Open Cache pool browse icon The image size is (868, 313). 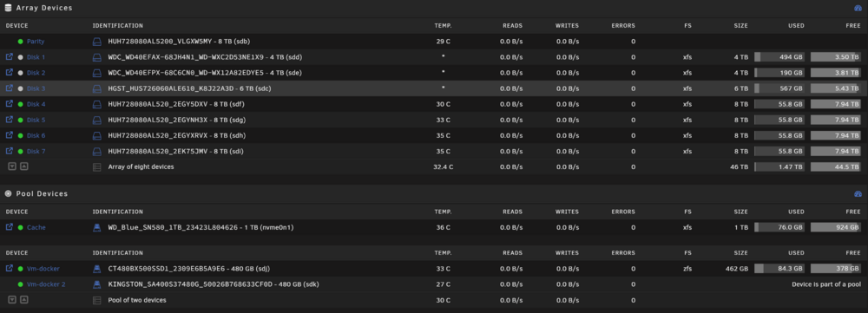click(x=10, y=227)
